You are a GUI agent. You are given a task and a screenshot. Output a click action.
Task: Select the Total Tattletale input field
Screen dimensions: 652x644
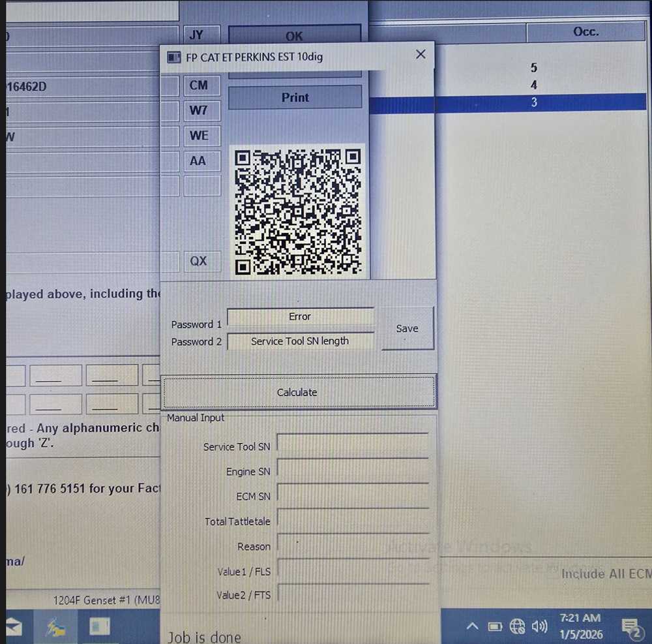click(x=353, y=521)
